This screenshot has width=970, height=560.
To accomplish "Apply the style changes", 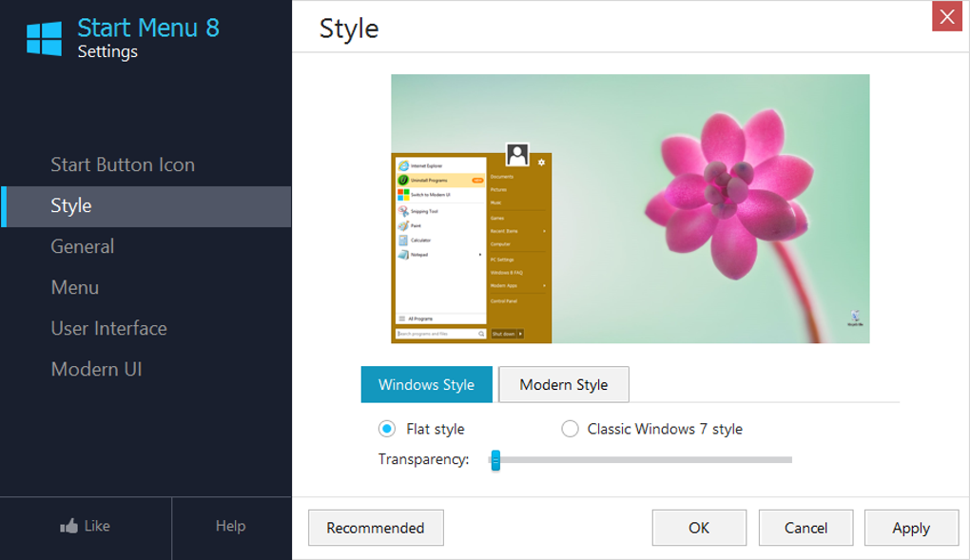I will [x=911, y=528].
